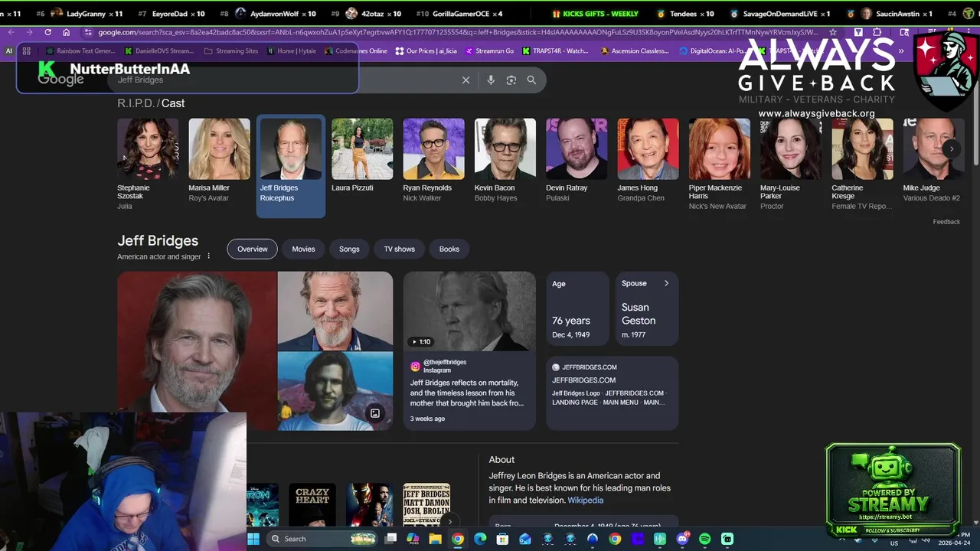This screenshot has width=980, height=551.
Task: Click the Feedback link under the cast row
Action: click(946, 222)
